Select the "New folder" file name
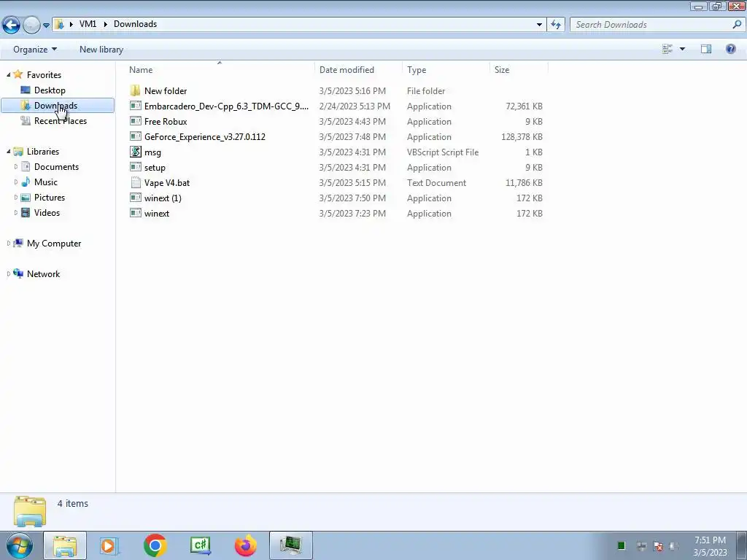The width and height of the screenshot is (747, 560). click(166, 91)
